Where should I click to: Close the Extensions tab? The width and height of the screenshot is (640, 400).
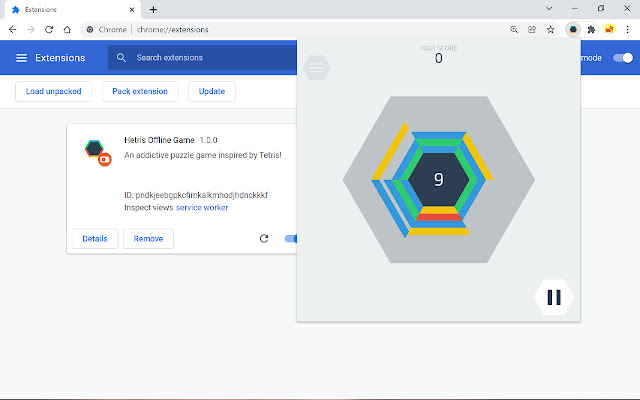click(x=131, y=9)
